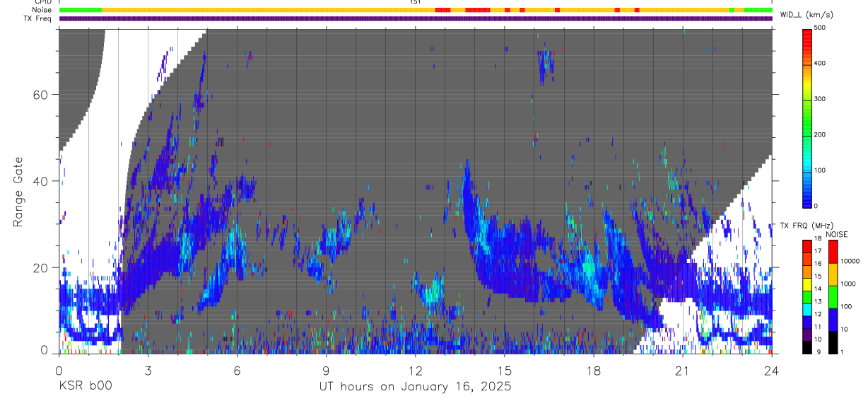Click the '20' tick on the Range Gate axis

coord(41,267)
